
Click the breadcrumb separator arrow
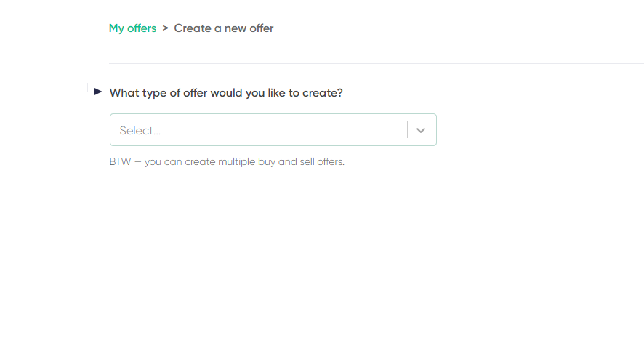165,28
